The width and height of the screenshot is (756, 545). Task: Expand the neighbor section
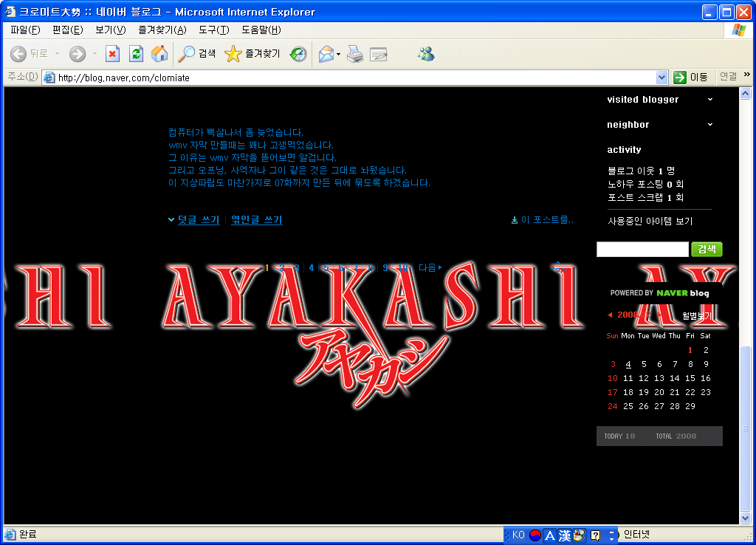(x=710, y=124)
